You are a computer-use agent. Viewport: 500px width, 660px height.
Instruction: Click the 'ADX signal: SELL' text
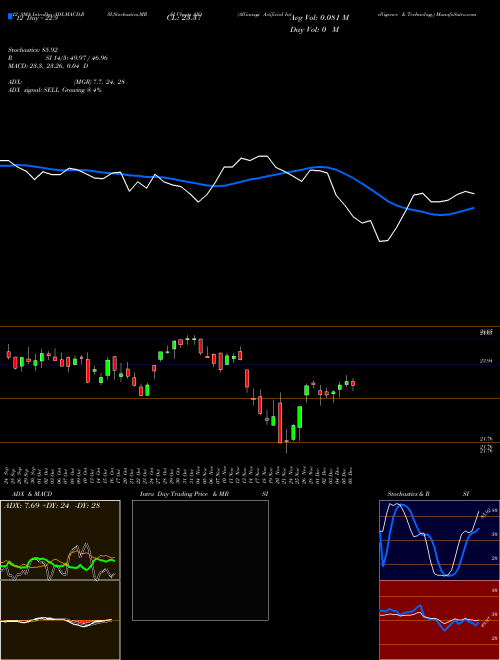[34, 90]
